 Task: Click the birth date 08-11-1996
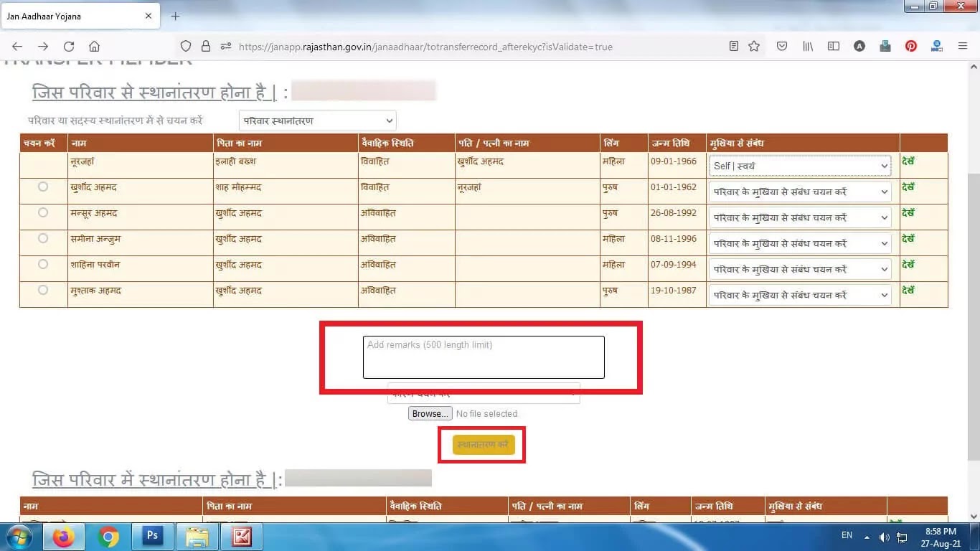coord(674,239)
